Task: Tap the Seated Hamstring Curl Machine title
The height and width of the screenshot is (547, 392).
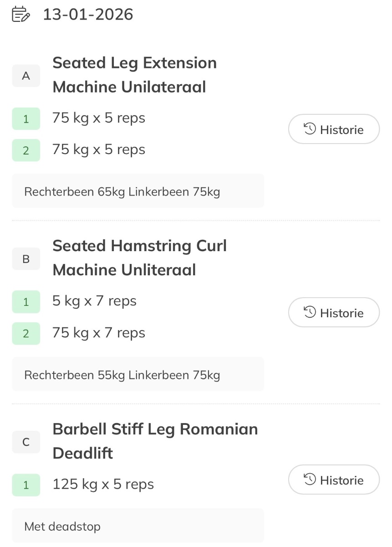Action: pos(139,258)
